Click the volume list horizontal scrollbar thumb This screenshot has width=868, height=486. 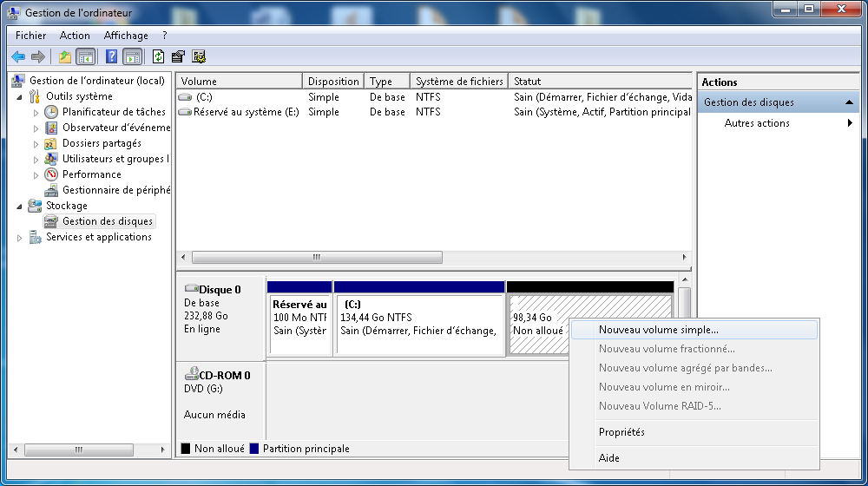[317, 258]
